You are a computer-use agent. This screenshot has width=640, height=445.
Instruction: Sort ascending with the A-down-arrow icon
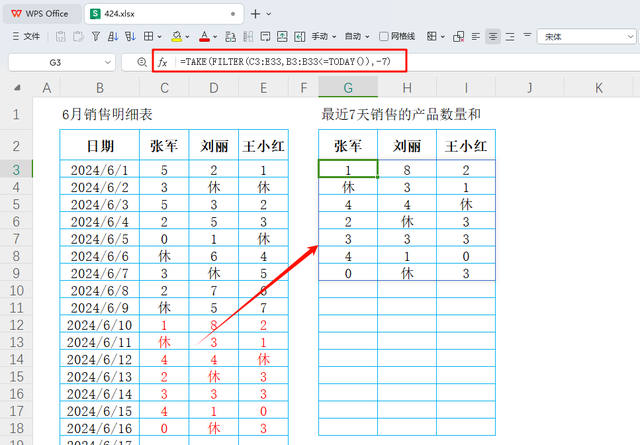click(113, 37)
